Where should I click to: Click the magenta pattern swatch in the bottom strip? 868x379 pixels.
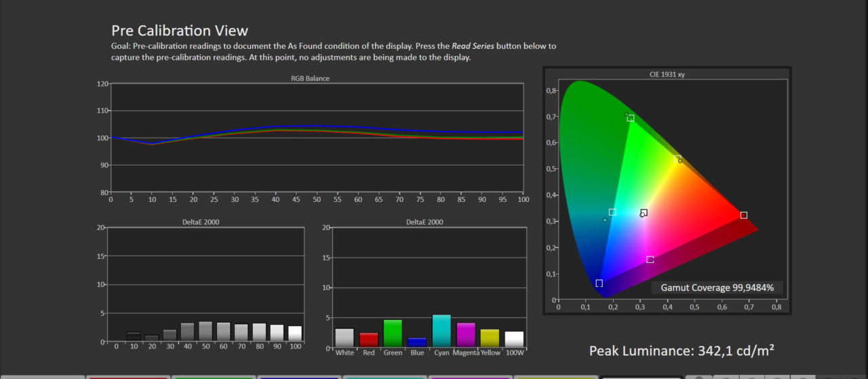470,377
